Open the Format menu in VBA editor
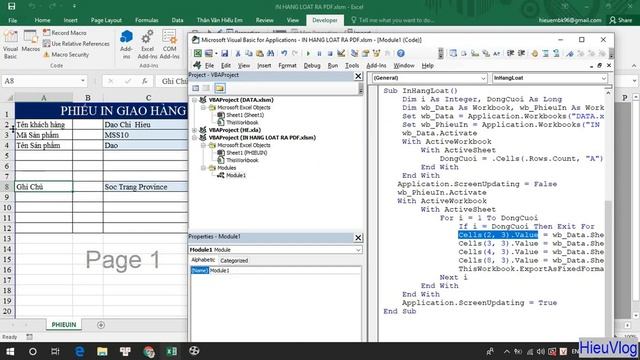Viewport: 640px width, 360px height. [x=287, y=66]
